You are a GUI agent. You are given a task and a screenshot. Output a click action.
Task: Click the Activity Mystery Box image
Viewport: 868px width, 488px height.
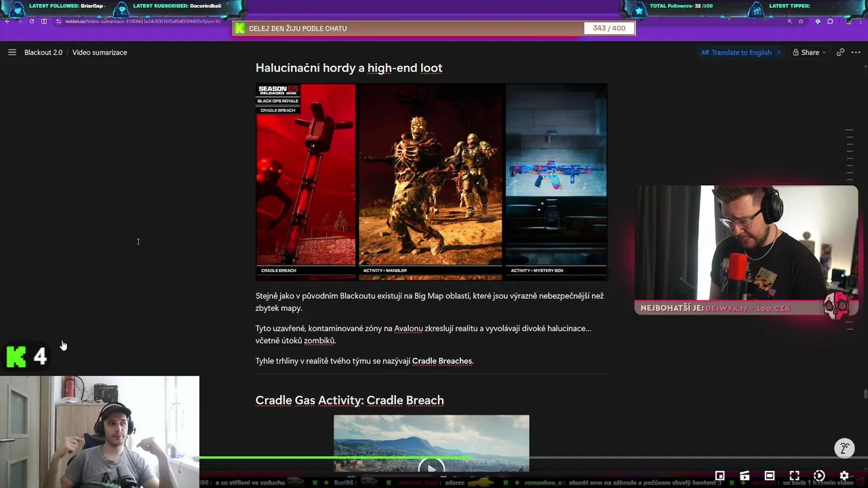click(556, 182)
